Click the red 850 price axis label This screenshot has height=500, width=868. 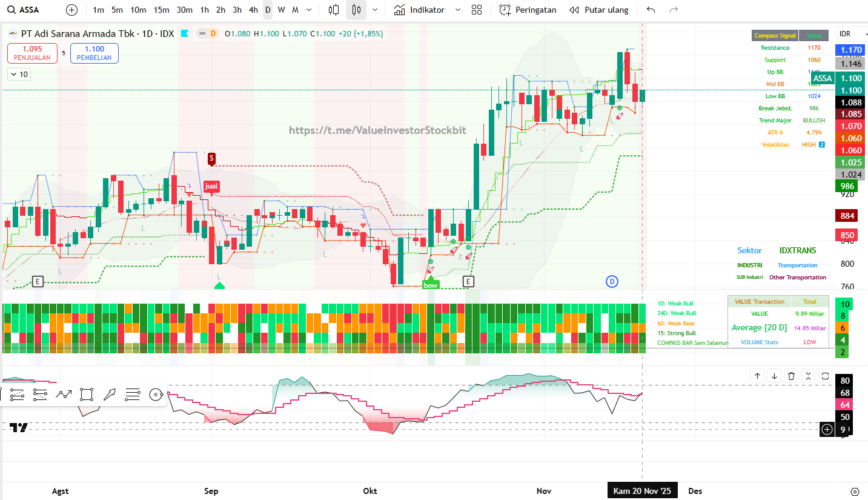click(847, 236)
